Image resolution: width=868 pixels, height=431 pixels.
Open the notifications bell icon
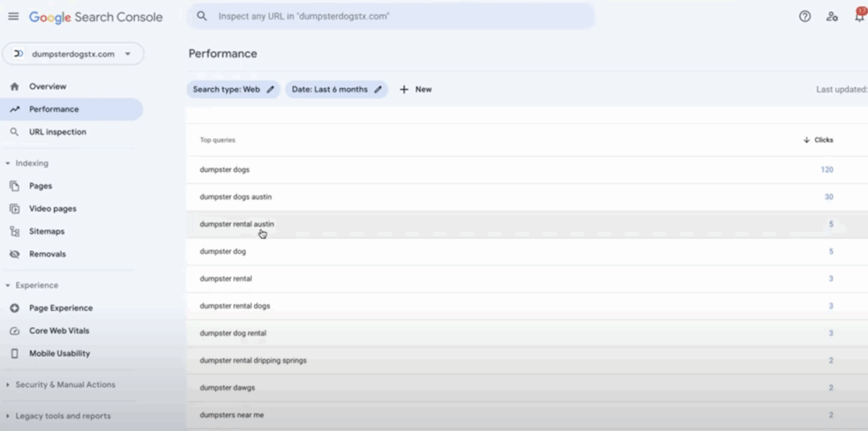[x=859, y=16]
